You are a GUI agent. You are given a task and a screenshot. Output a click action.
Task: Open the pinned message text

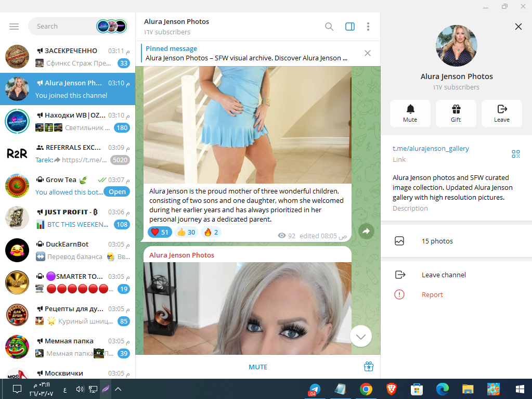(x=246, y=58)
